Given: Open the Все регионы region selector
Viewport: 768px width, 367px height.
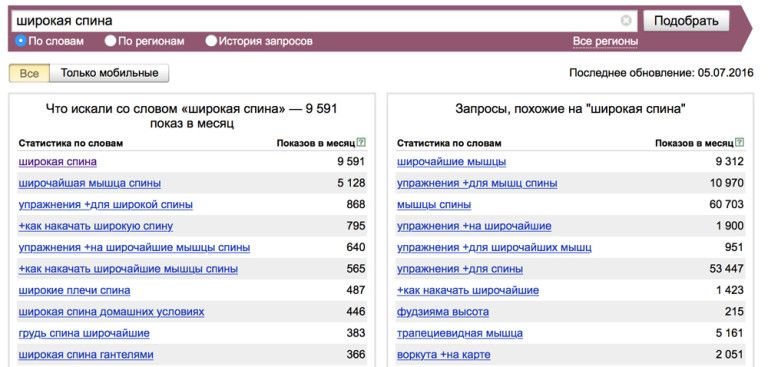Looking at the screenshot, I should (x=605, y=42).
